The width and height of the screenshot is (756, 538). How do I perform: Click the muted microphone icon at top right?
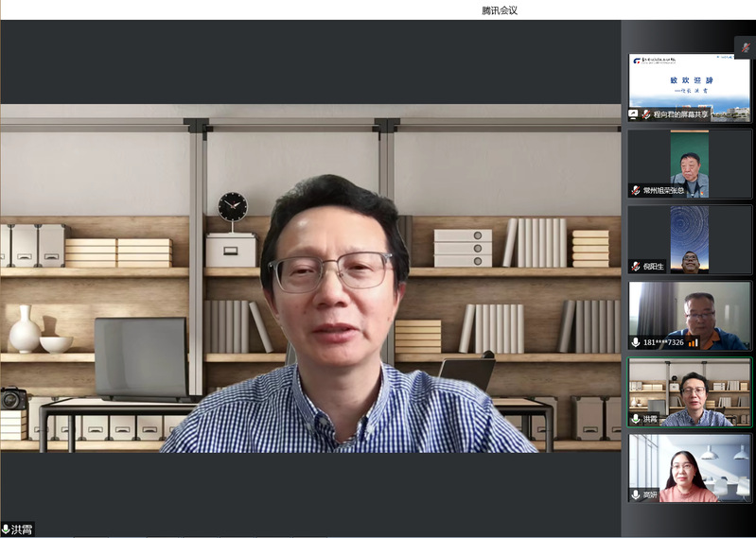(745, 48)
